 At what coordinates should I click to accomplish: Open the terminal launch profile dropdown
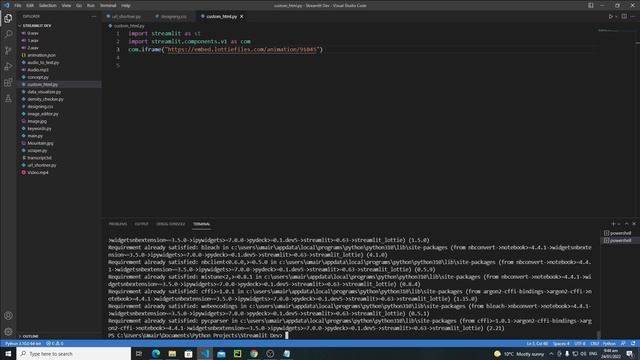point(619,224)
